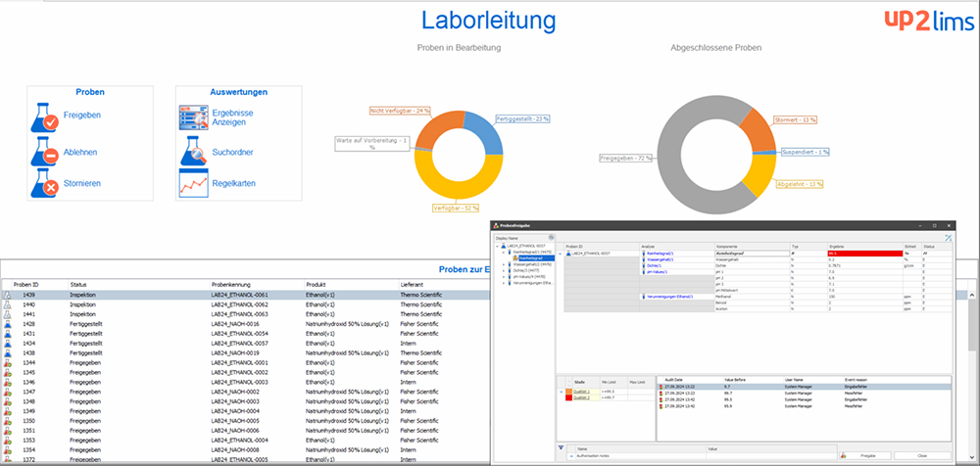Expand pH-Values/4 (4478) tree node
The height and width of the screenshot is (466, 980).
503,277
